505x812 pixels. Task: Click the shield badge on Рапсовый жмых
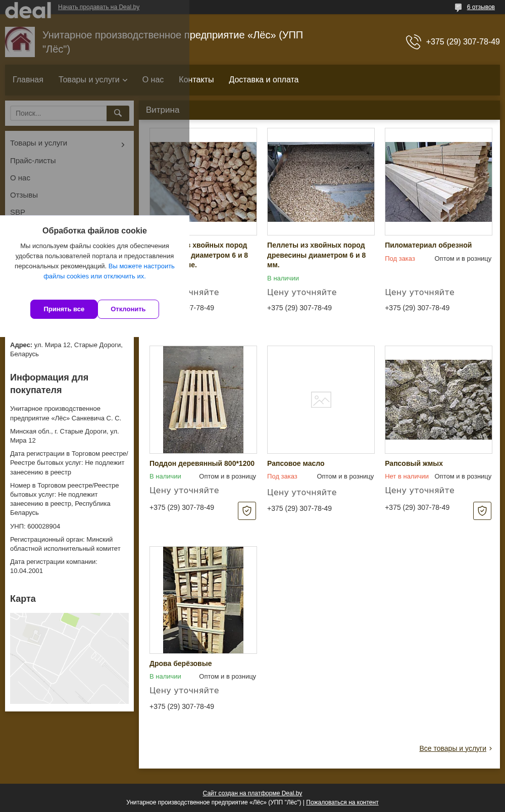point(482,511)
